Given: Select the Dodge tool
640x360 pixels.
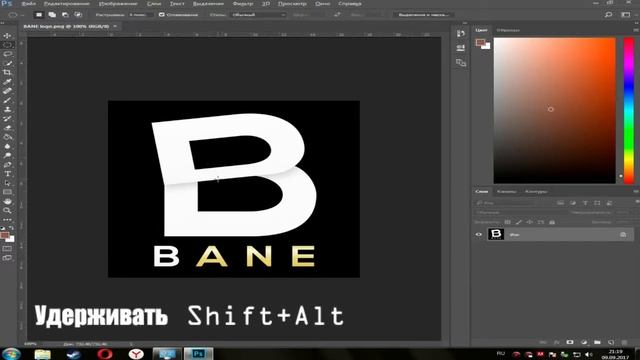Looking at the screenshot, I should [7, 155].
